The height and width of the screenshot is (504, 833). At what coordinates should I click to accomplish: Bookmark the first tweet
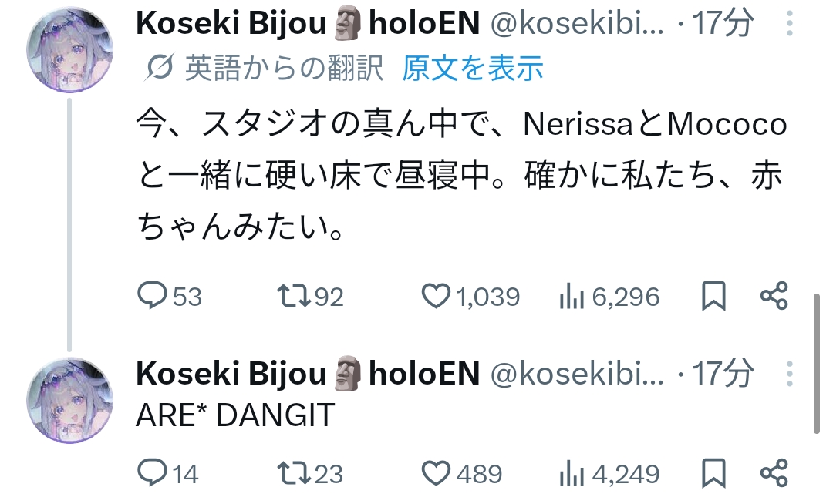(713, 297)
